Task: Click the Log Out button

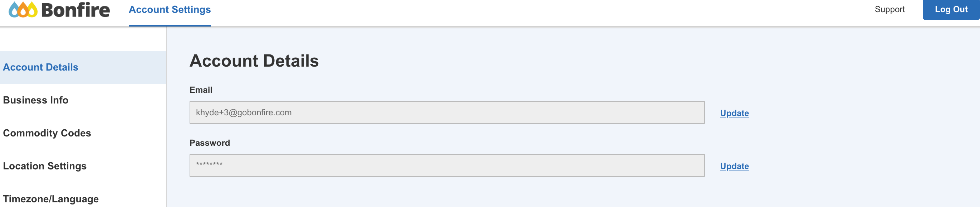Action: 951,10
